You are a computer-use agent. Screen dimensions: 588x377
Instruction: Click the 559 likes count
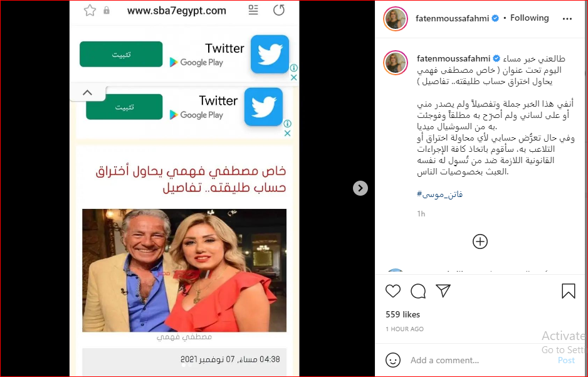(402, 314)
